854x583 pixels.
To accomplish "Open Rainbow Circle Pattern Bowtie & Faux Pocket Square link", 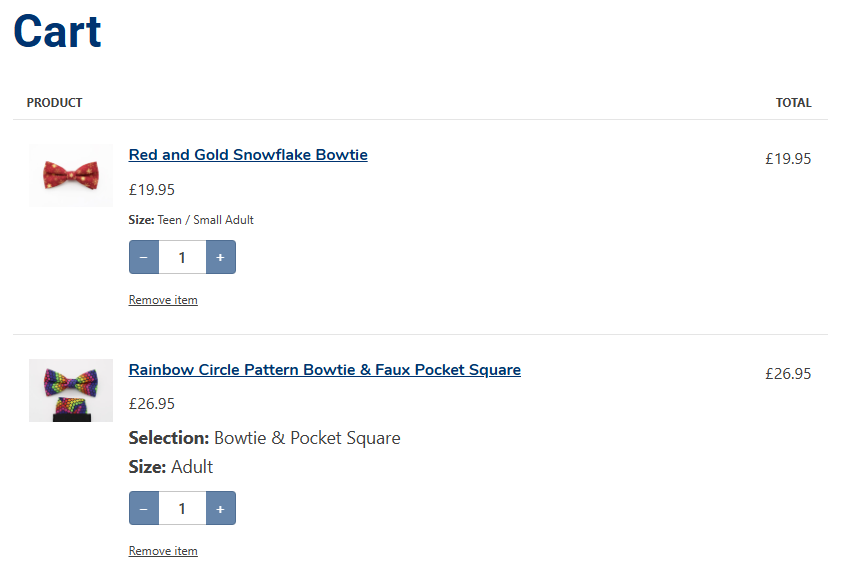I will [x=324, y=370].
